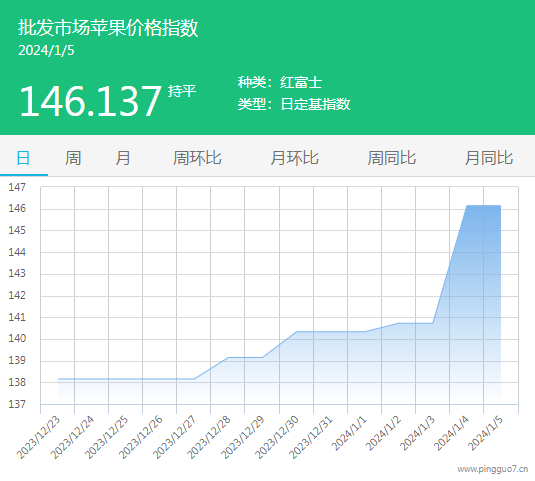Click the 2023/12/23 x-axis label
Screen dimensions: 535x481
[39, 437]
